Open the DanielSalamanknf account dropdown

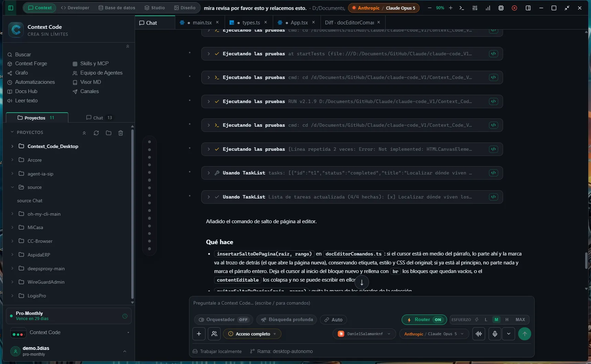(364, 334)
